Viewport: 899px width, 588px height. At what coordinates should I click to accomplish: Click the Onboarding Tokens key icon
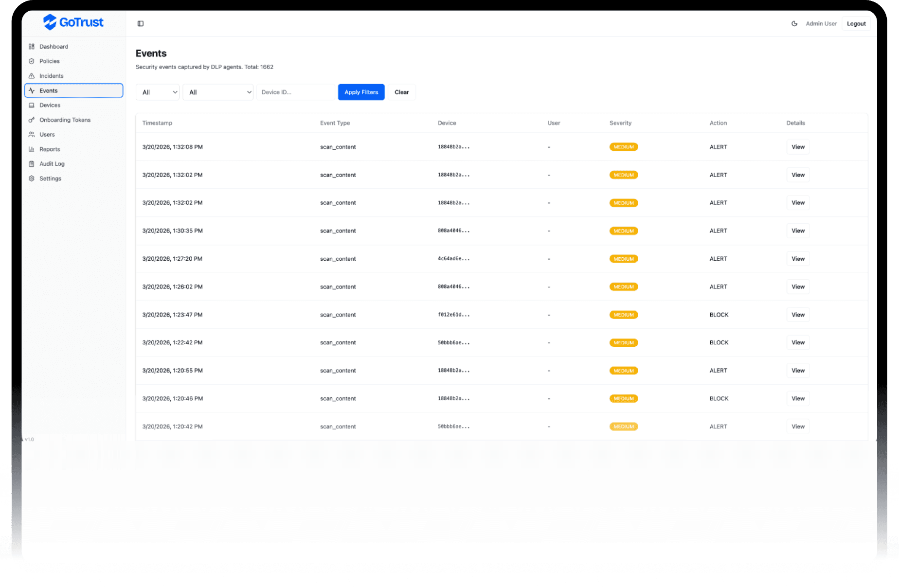point(32,120)
